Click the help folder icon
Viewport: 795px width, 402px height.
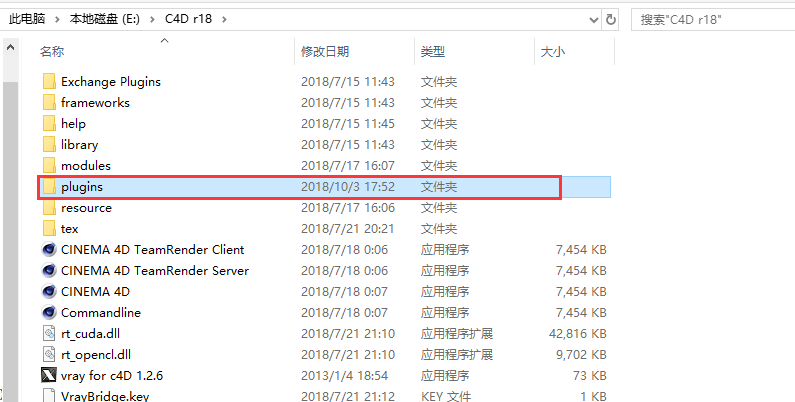(x=49, y=124)
